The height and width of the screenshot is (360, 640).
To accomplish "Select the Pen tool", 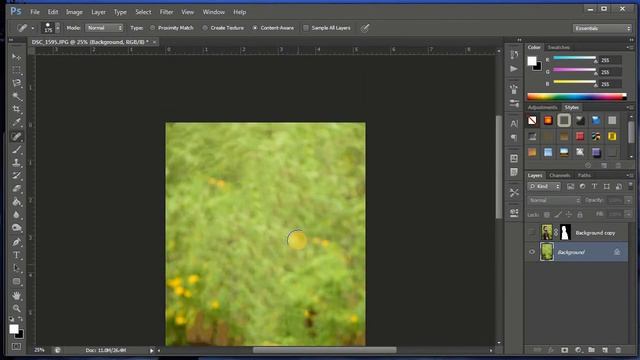I will point(16,242).
